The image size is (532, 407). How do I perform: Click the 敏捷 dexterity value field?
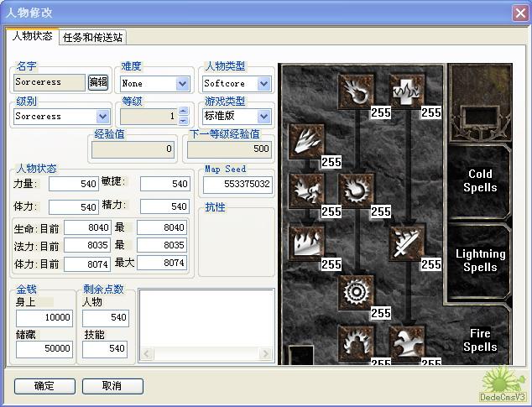coord(165,184)
